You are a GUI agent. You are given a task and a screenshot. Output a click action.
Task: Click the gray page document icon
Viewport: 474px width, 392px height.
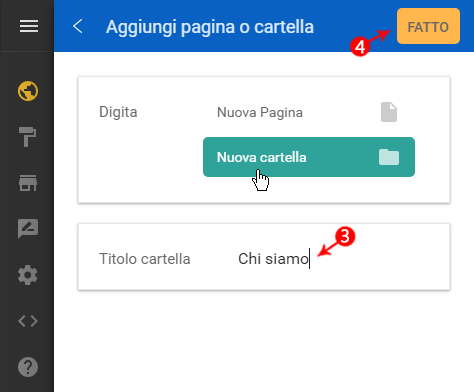coord(389,112)
